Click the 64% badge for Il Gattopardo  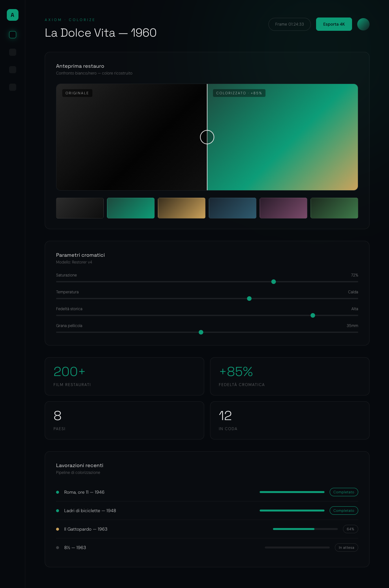pyautogui.click(x=350, y=529)
